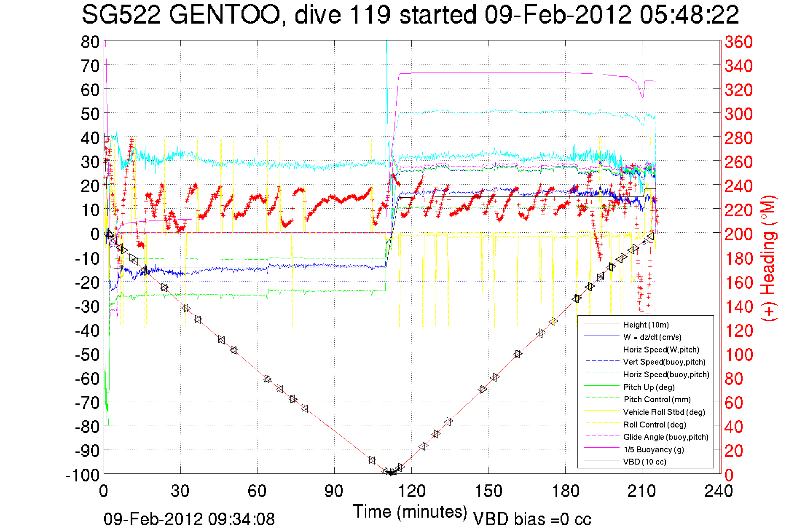This screenshot has width=797, height=532.
Task: Click the 'Time (minutes)' x-axis label
Action: pos(410,512)
